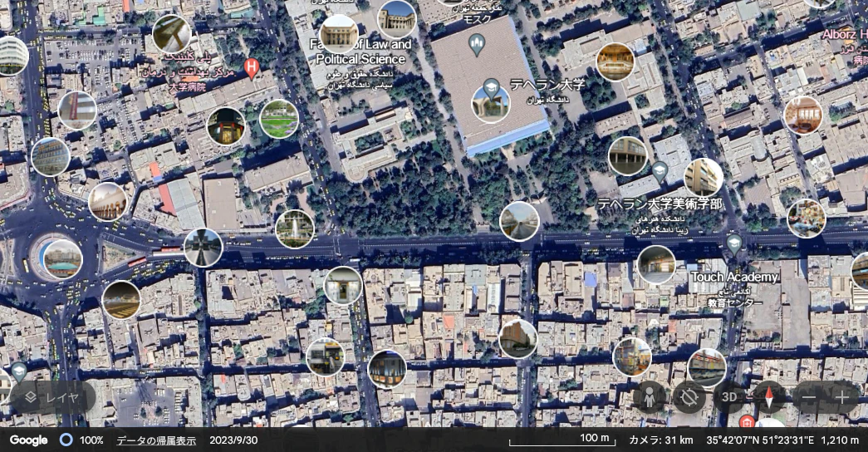This screenshot has height=452, width=868.
Task: Open the green lawn photo thumbnail
Action: point(279,119)
